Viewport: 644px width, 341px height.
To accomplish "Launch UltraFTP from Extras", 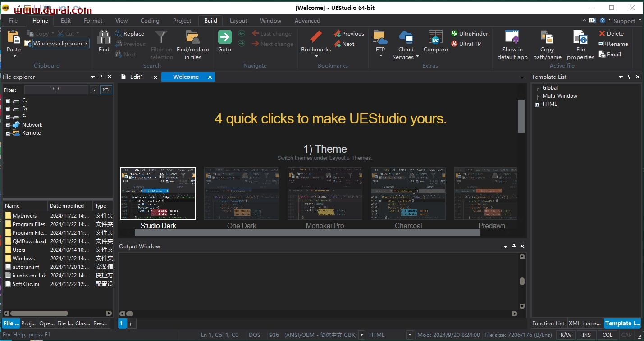I will point(466,44).
